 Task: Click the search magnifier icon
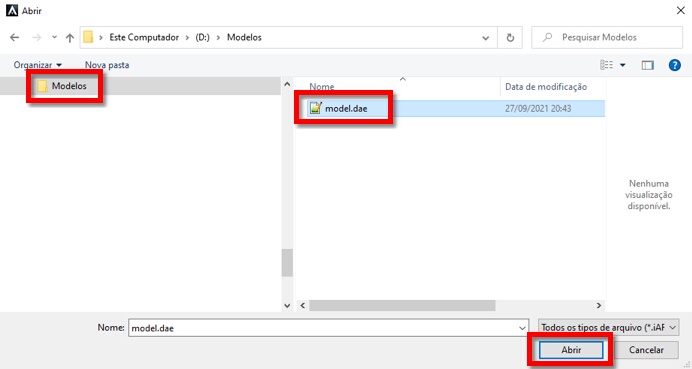pyautogui.click(x=547, y=38)
